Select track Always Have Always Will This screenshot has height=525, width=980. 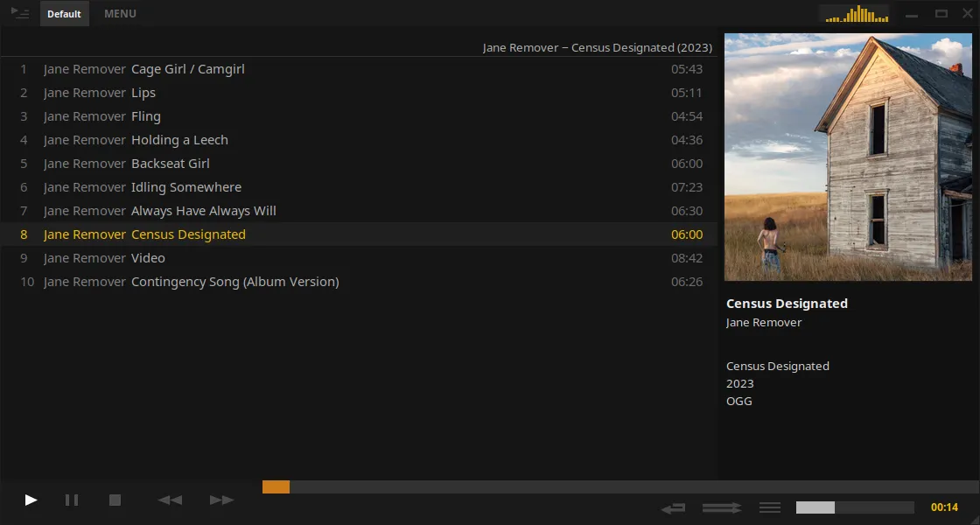359,211
